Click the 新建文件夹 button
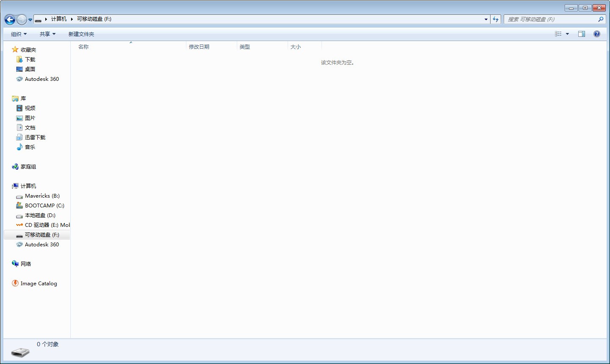 (81, 34)
